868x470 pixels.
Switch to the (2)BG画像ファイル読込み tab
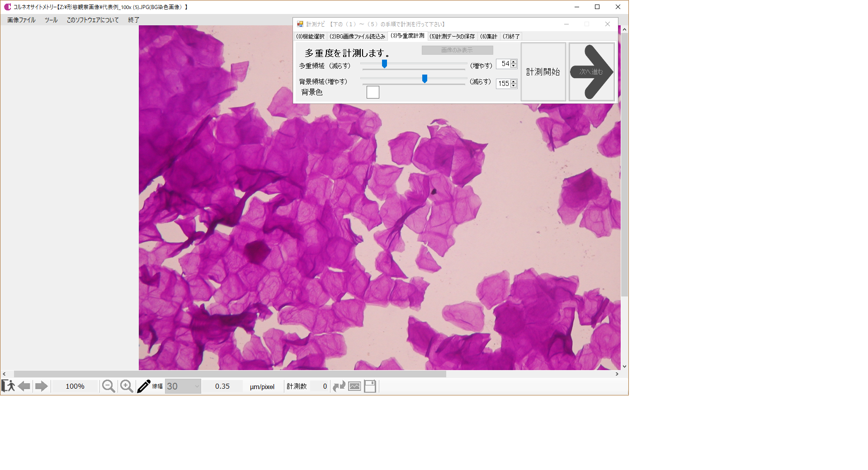(x=357, y=37)
